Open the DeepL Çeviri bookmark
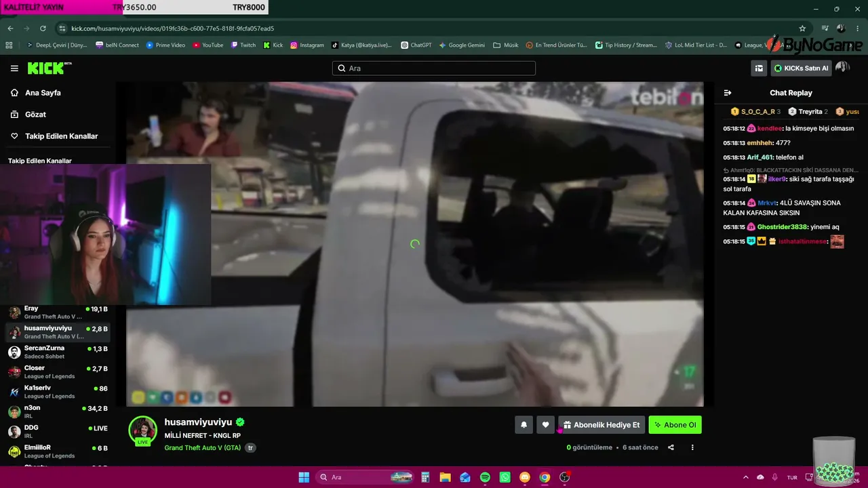868x488 pixels. (57, 45)
